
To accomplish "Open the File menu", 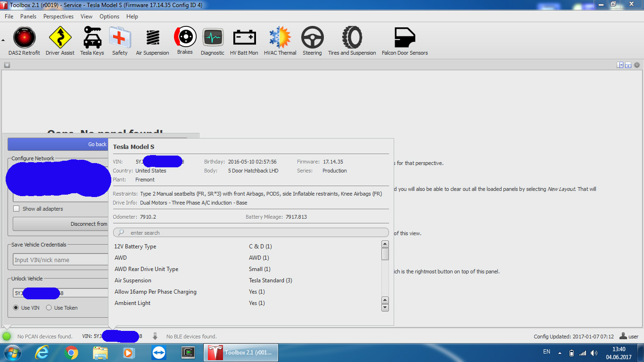I will point(9,16).
